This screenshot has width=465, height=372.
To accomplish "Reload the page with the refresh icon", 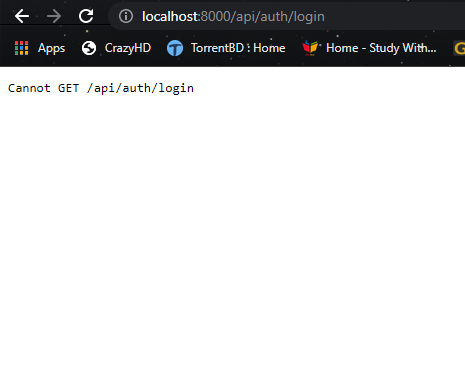I will point(86,16).
